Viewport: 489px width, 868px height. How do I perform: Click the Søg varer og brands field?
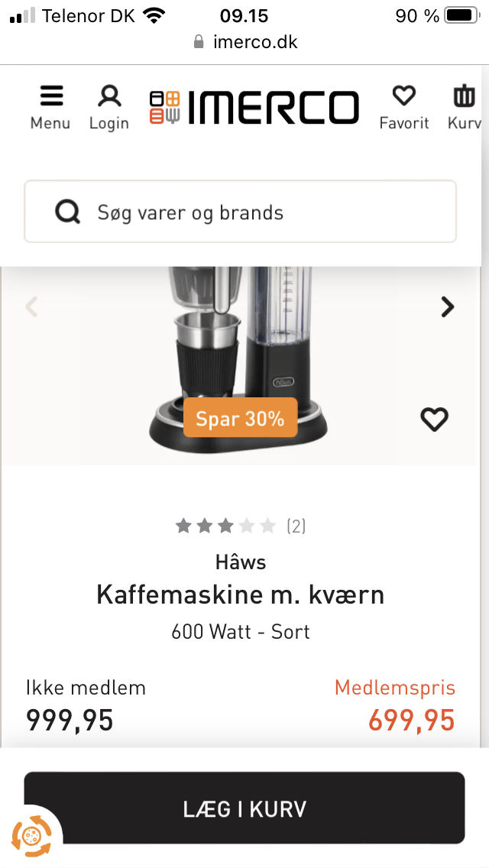pos(260,212)
